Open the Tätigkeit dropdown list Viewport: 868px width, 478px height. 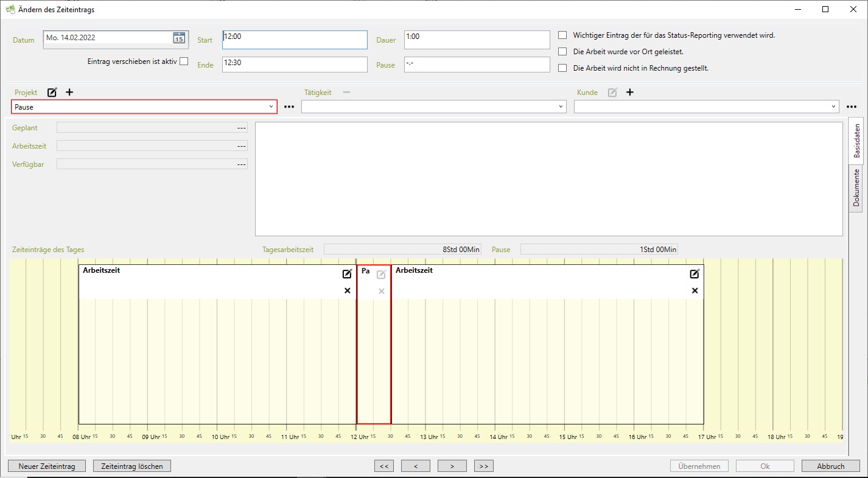point(561,107)
